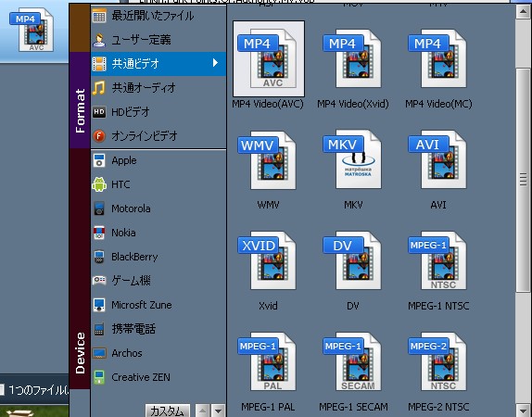Click the film strip icon for 共通ビデオ

pyautogui.click(x=99, y=64)
